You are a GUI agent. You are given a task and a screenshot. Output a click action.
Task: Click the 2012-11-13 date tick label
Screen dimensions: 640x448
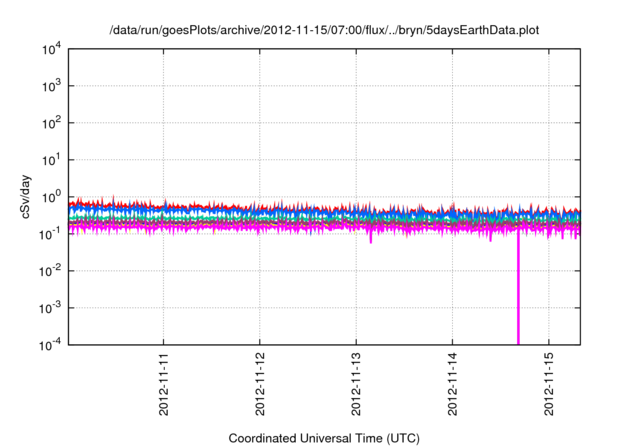(x=356, y=384)
